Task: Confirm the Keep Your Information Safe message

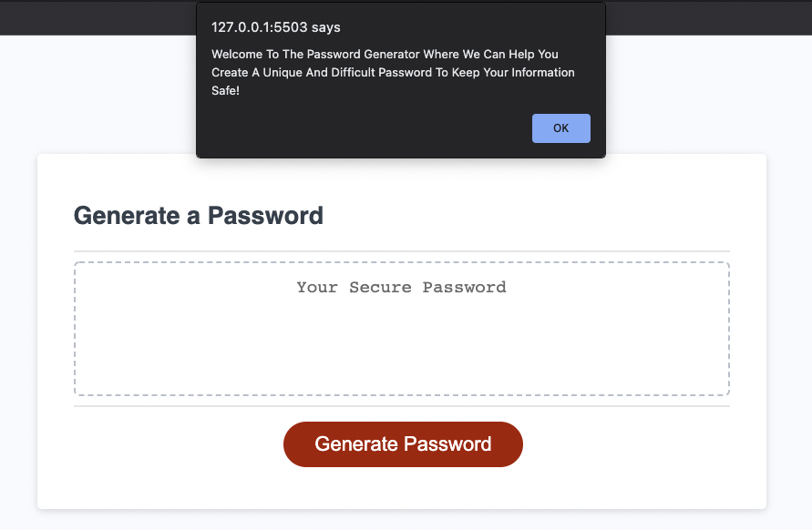Action: (560, 127)
